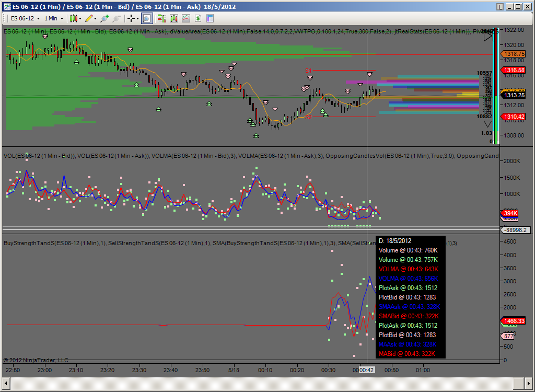The image size is (535, 392).
Task: Click tooltip row MABid @ 00:43: 322K
Action: pyautogui.click(x=407, y=354)
